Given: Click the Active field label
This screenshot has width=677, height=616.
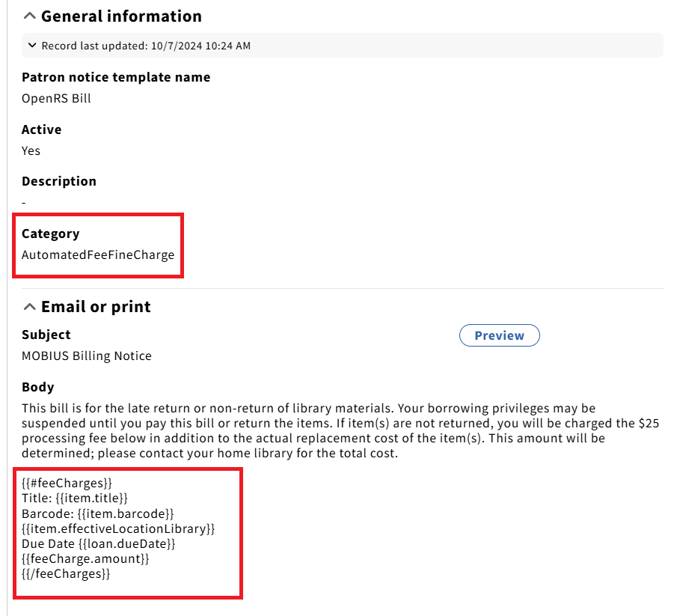Looking at the screenshot, I should click(41, 129).
